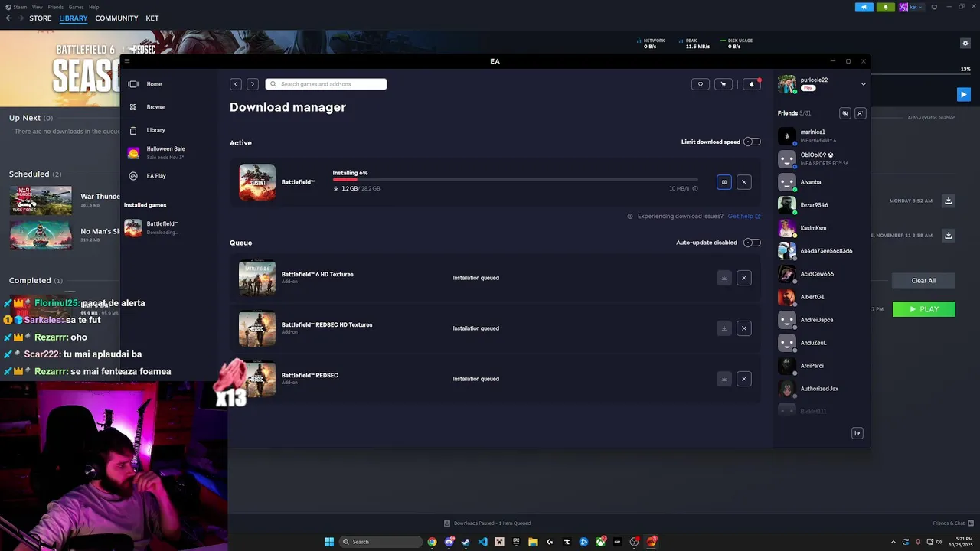The image size is (980, 551).
Task: Open the KET profile tab in Steam
Action: [152, 18]
